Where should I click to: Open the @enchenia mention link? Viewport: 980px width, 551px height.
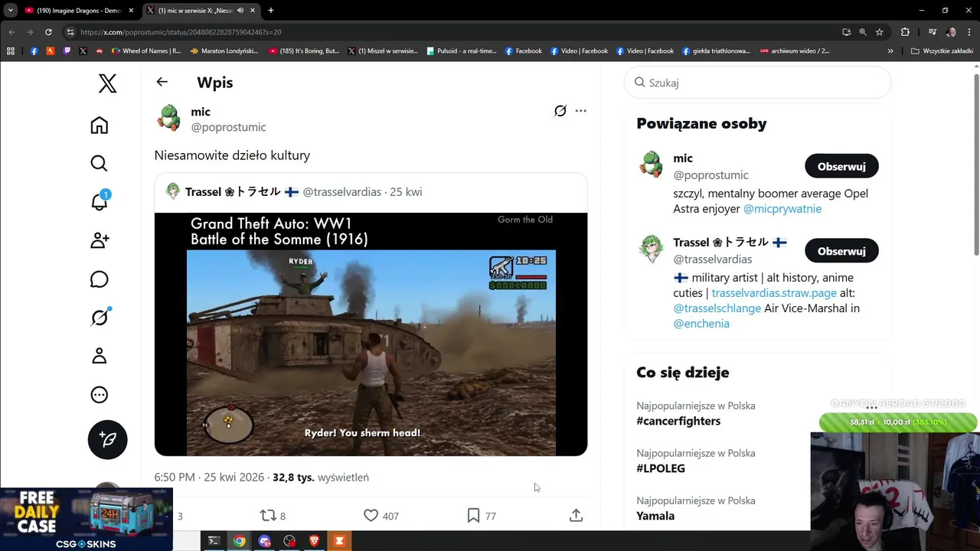pos(701,324)
